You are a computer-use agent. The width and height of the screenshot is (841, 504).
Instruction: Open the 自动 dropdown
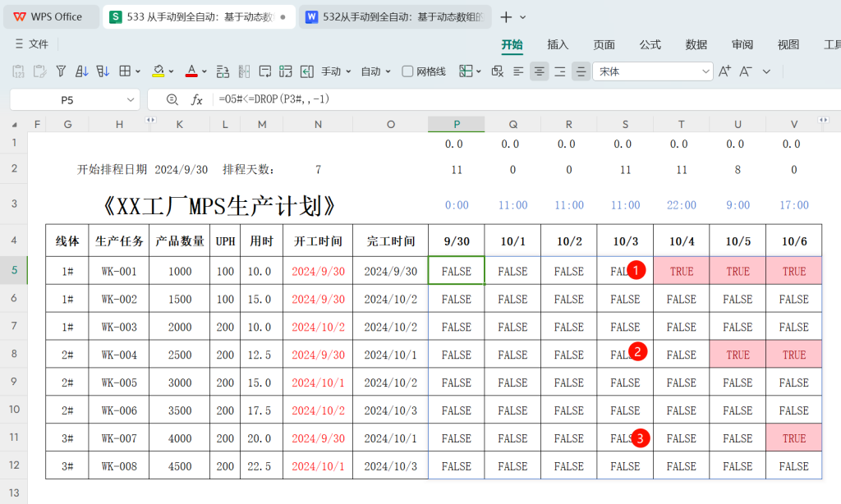coord(375,71)
